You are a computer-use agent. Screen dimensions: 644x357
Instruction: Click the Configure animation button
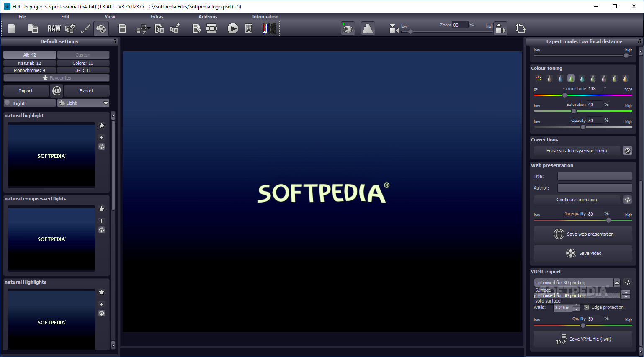577,200
